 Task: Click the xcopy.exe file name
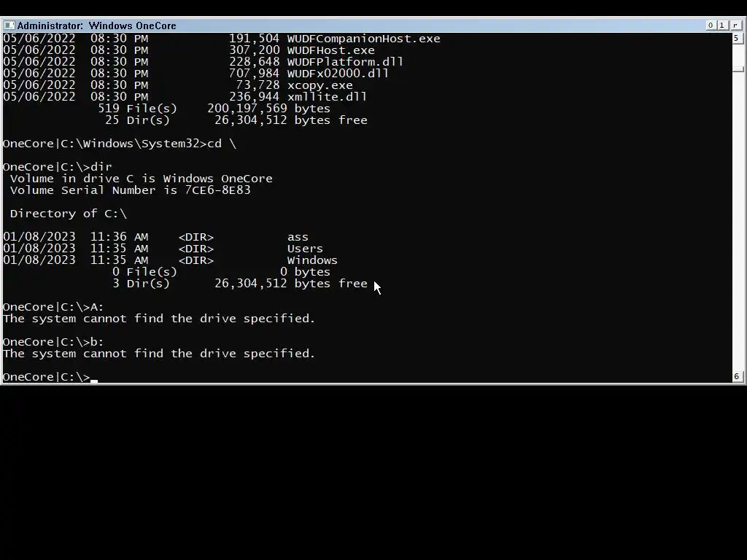point(320,85)
